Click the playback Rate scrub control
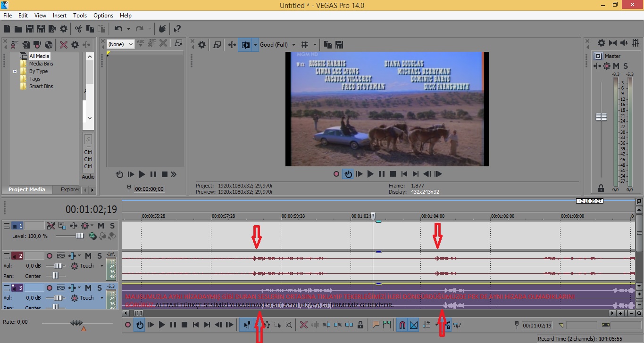This screenshot has width=644, height=343. 77,323
